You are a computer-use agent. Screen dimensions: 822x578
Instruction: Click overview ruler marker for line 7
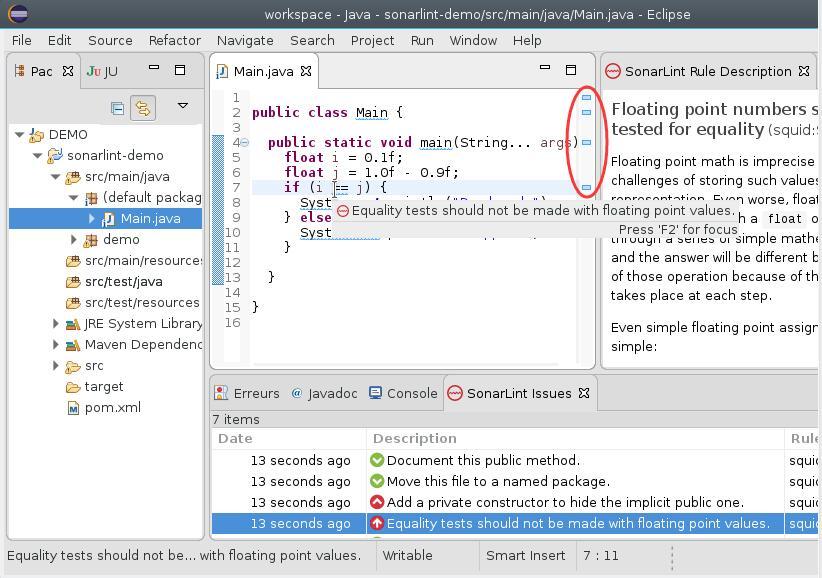click(586, 187)
